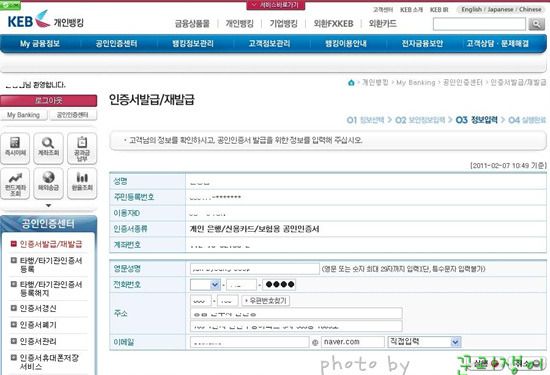The height and width of the screenshot is (375, 550).
Task: Go to 개인뱅킹 in top bar
Action: [x=240, y=24]
